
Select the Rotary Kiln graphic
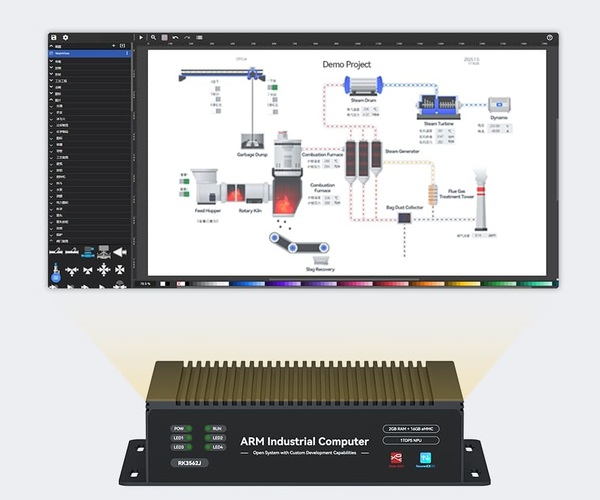pyautogui.click(x=246, y=193)
